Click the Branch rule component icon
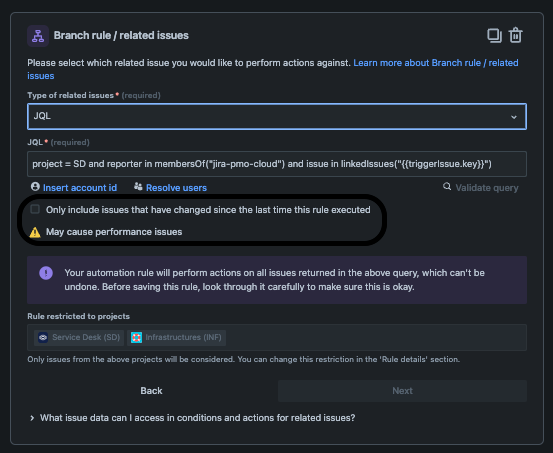The height and width of the screenshot is (453, 553). (38, 36)
